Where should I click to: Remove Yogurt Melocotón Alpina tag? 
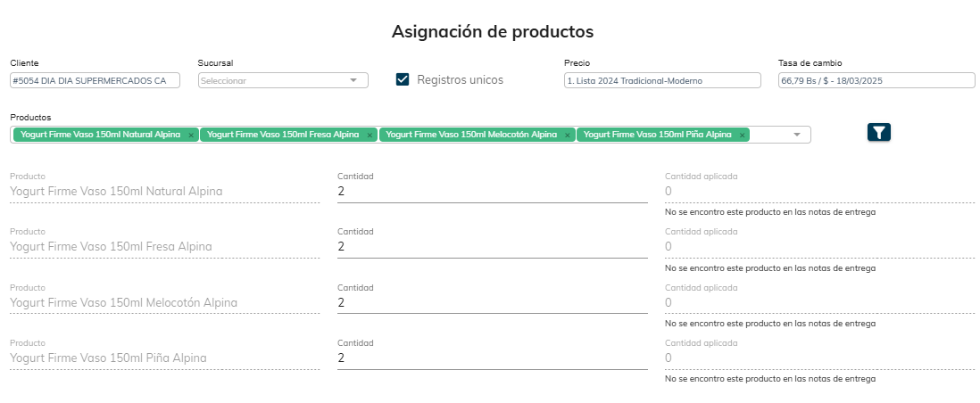point(567,136)
